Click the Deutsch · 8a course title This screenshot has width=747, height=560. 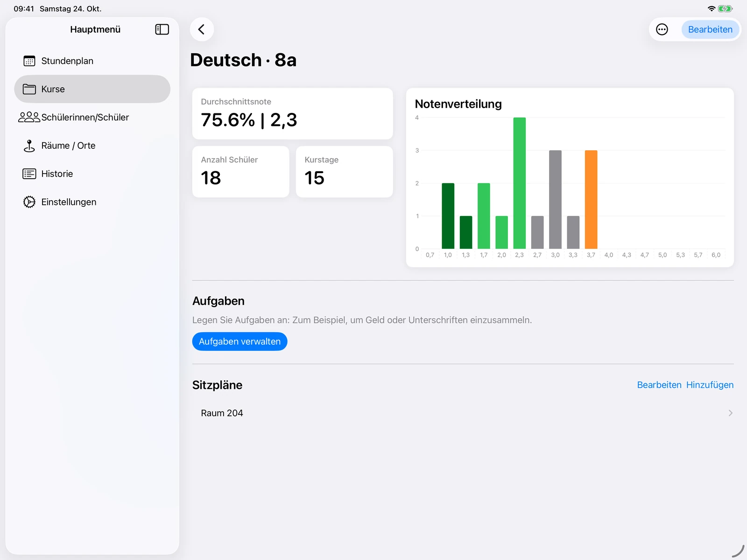243,60
